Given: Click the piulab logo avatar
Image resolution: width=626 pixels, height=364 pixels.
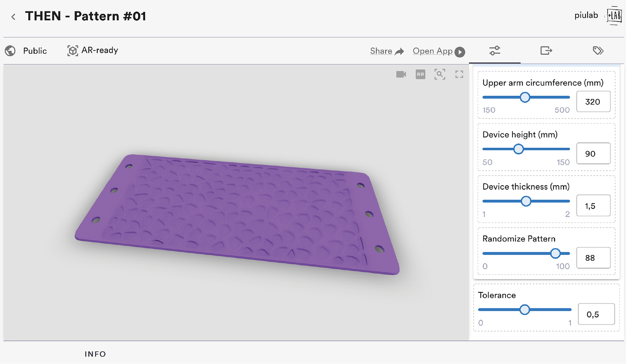Looking at the screenshot, I should point(614,16).
